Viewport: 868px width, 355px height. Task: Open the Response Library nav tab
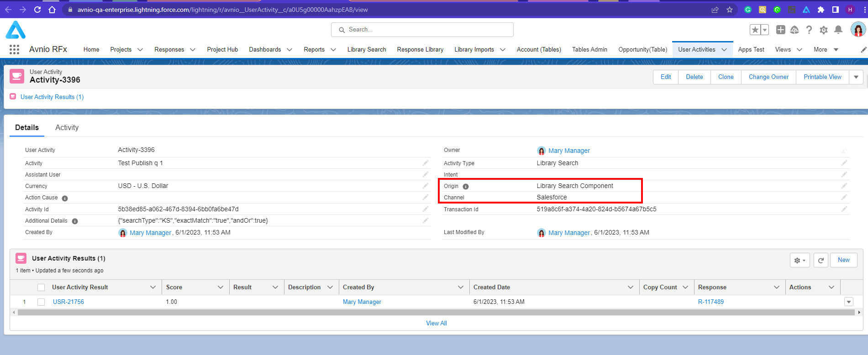[420, 50]
